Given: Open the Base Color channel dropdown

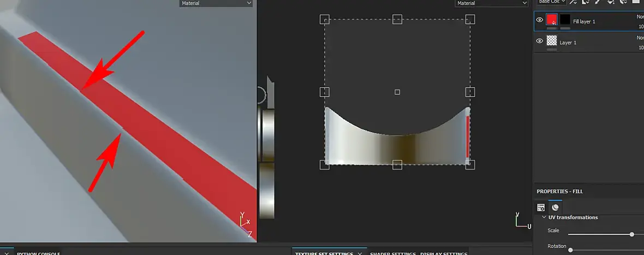Looking at the screenshot, I should pyautogui.click(x=552, y=2).
